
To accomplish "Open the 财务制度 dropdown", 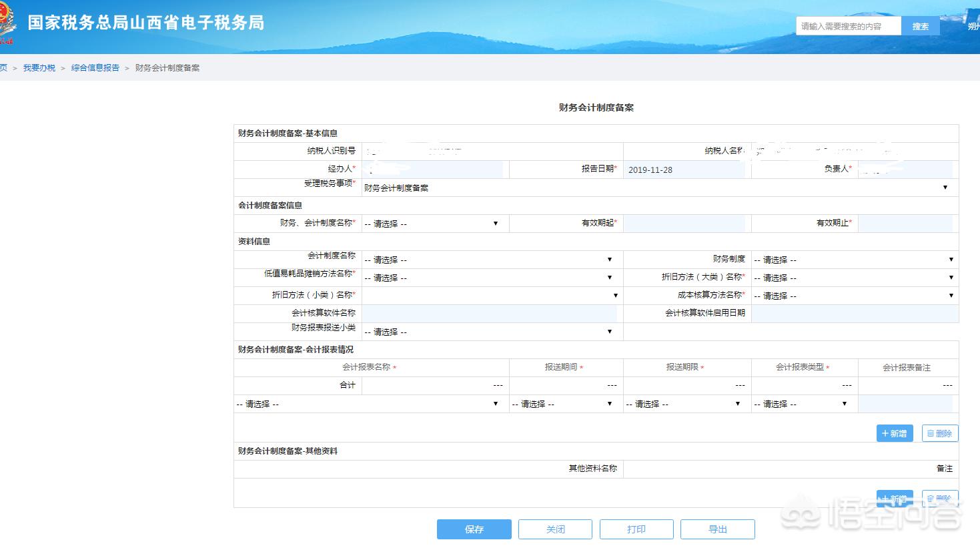I will 951,259.
